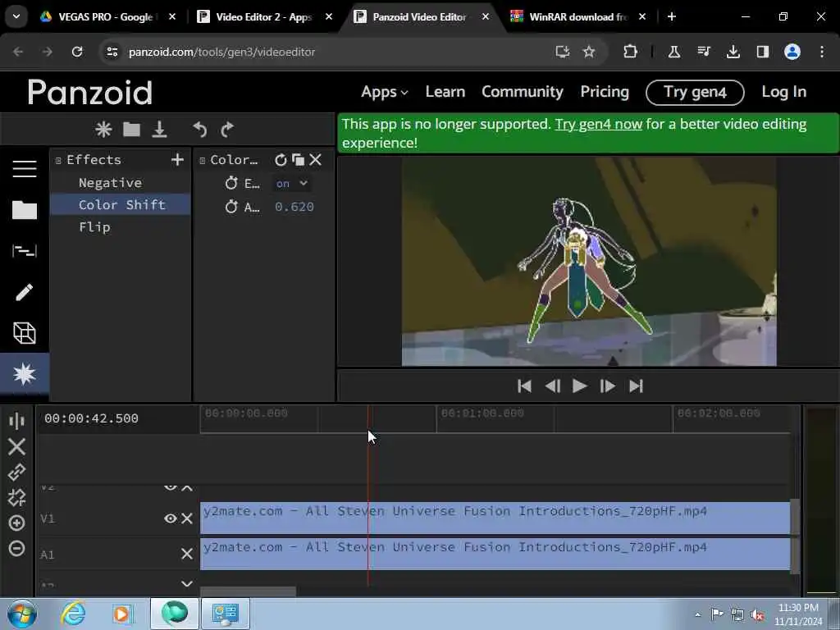840x630 pixels.
Task: Click the split clip icon in timeline tools
Action: [x=16, y=421]
